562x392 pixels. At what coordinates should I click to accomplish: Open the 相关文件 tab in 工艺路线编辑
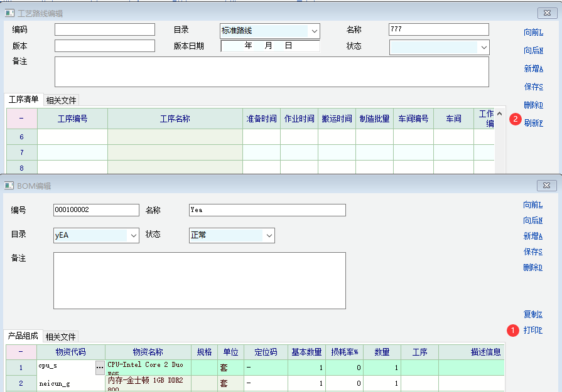coord(61,100)
